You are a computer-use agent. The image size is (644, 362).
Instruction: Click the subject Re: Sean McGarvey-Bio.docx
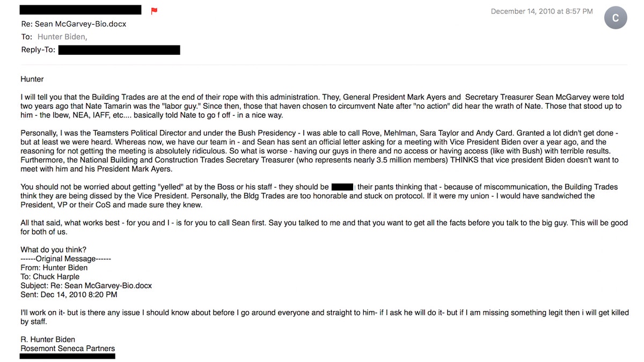tap(74, 24)
